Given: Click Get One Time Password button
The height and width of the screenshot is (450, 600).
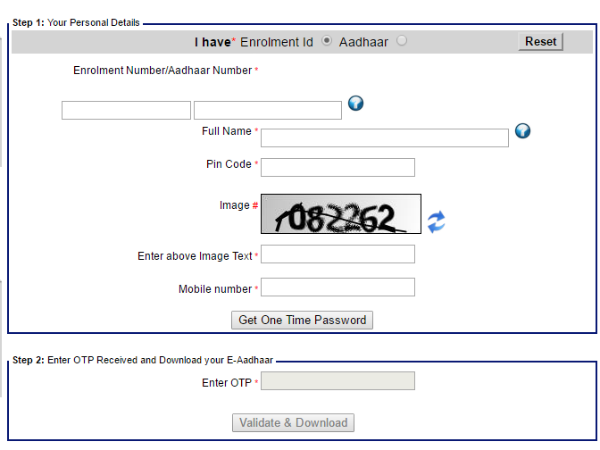Looking at the screenshot, I should pyautogui.click(x=302, y=320).
